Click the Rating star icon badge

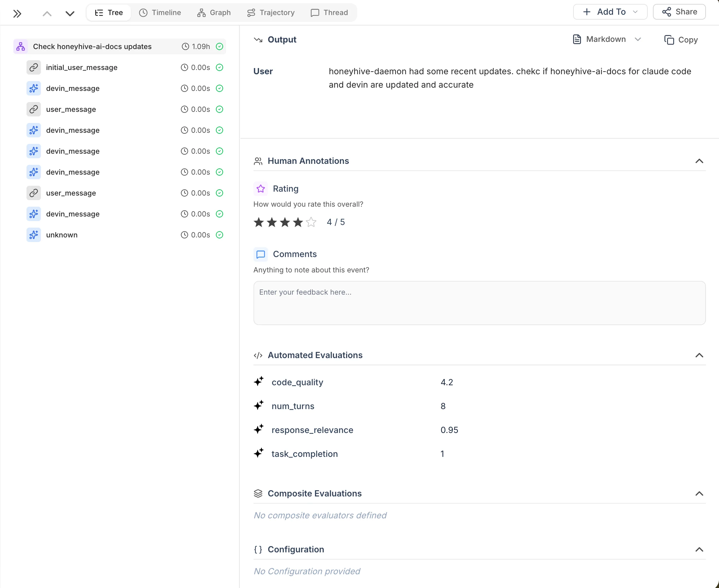[x=261, y=189]
